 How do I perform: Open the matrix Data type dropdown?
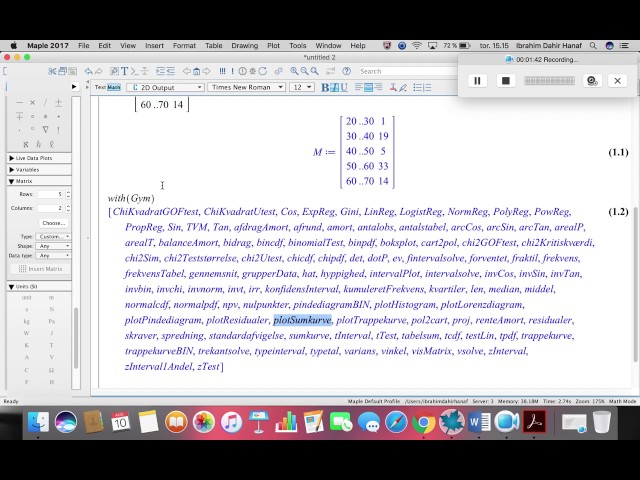pos(53,256)
